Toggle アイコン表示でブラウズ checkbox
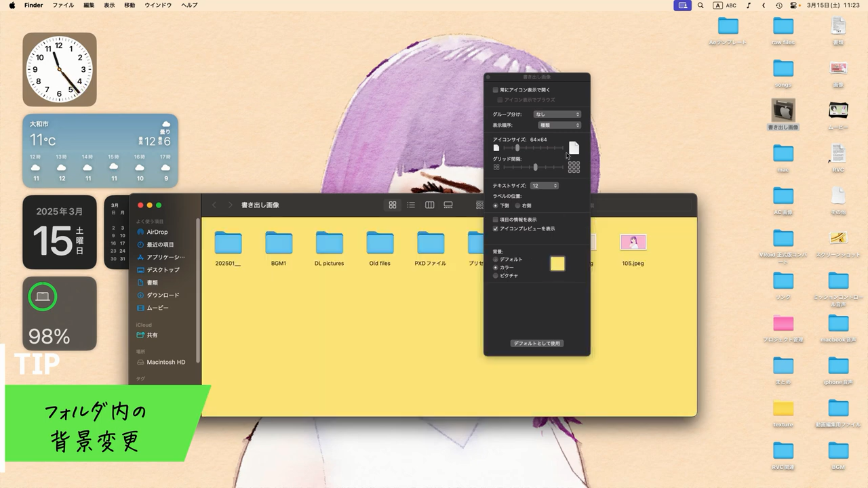This screenshot has height=488, width=868. (x=500, y=100)
